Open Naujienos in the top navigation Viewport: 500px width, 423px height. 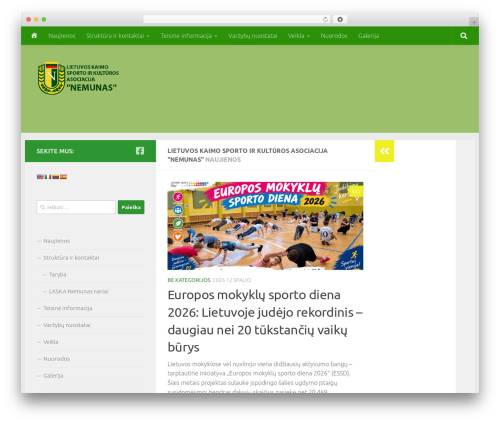(62, 36)
